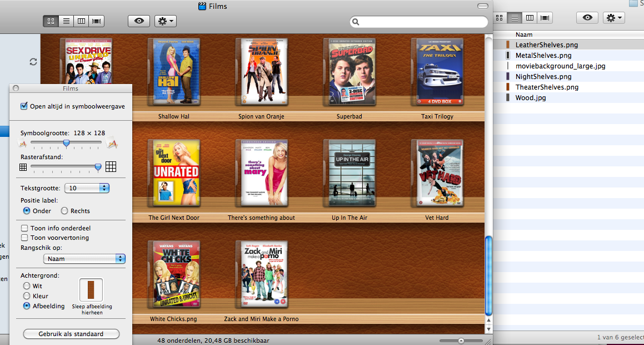Click the Films clapperboard title icon
This screenshot has width=644, height=345.
pyautogui.click(x=202, y=6)
